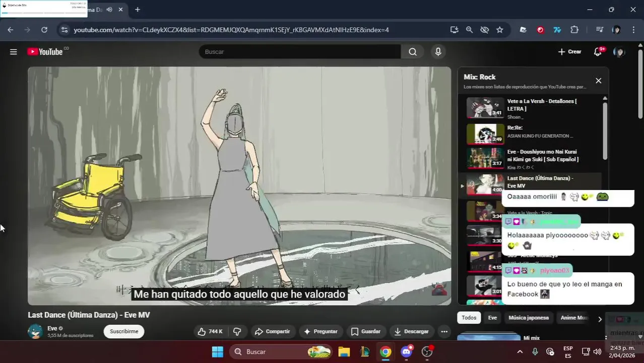Subscribe to Eve with Suscribirme

tap(124, 331)
